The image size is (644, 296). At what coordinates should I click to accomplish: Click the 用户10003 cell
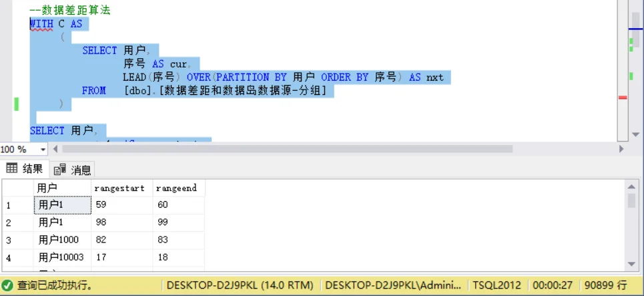point(62,257)
